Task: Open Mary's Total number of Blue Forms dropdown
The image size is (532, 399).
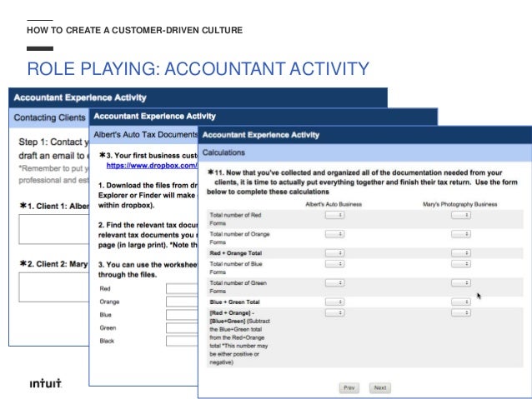Action: 461,264
